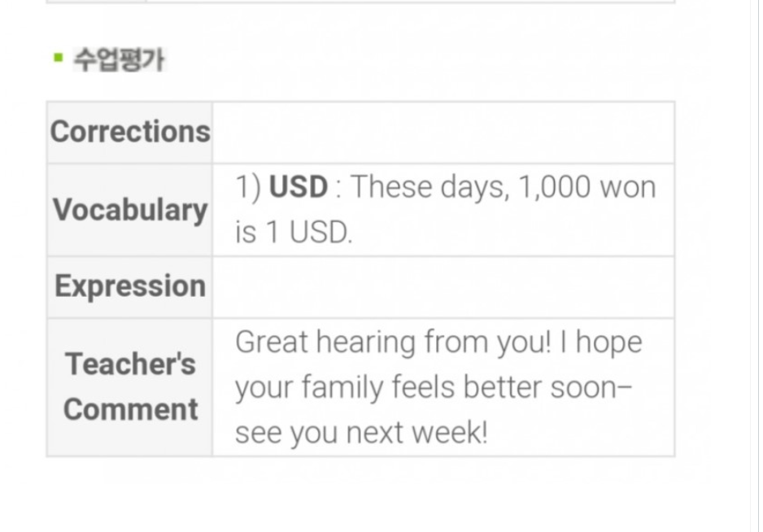The image size is (763, 532).
Task: Click the Teacher's label text
Action: click(x=130, y=364)
